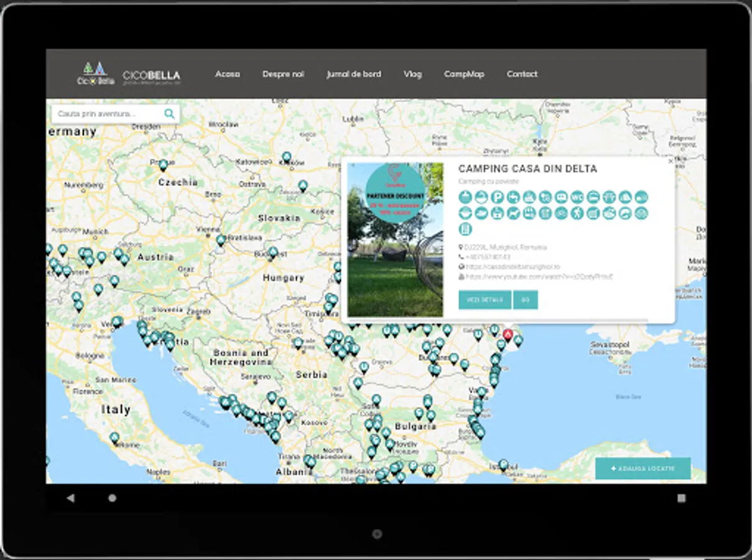The image size is (752, 560).
Task: Click the WC amenity icon
Action: pyautogui.click(x=577, y=197)
